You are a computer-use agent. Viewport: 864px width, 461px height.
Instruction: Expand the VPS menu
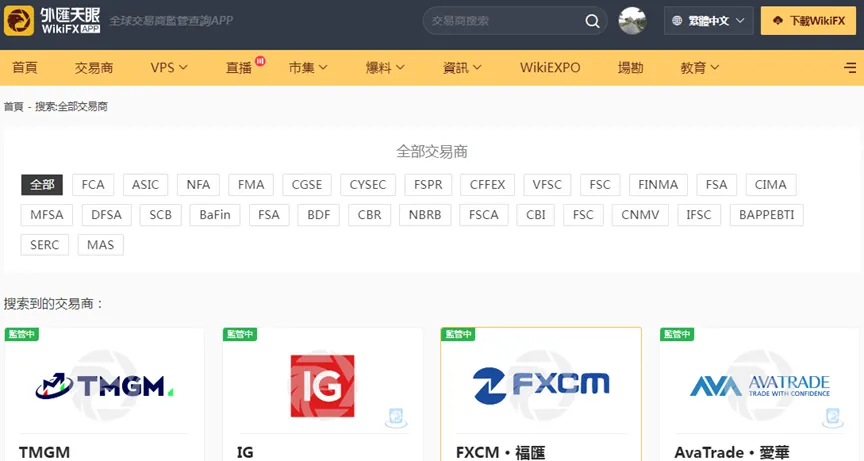tap(169, 68)
